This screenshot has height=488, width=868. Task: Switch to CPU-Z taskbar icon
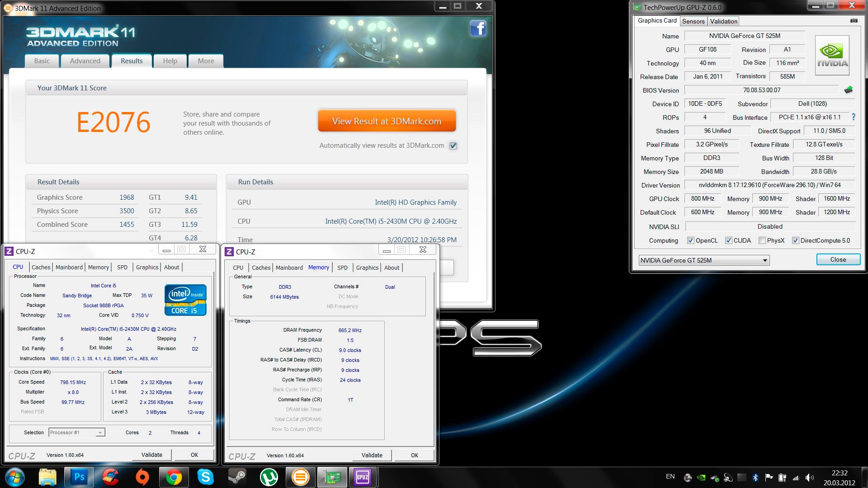pos(363,477)
